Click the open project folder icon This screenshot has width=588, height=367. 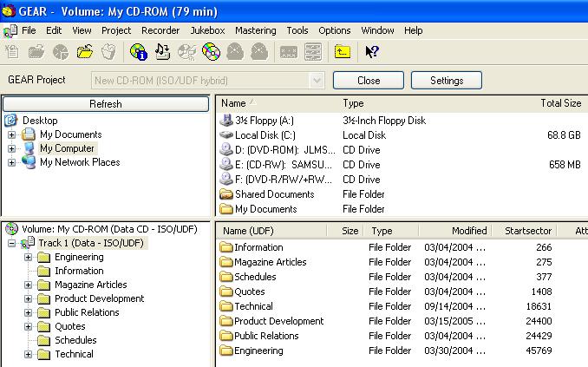[36, 51]
